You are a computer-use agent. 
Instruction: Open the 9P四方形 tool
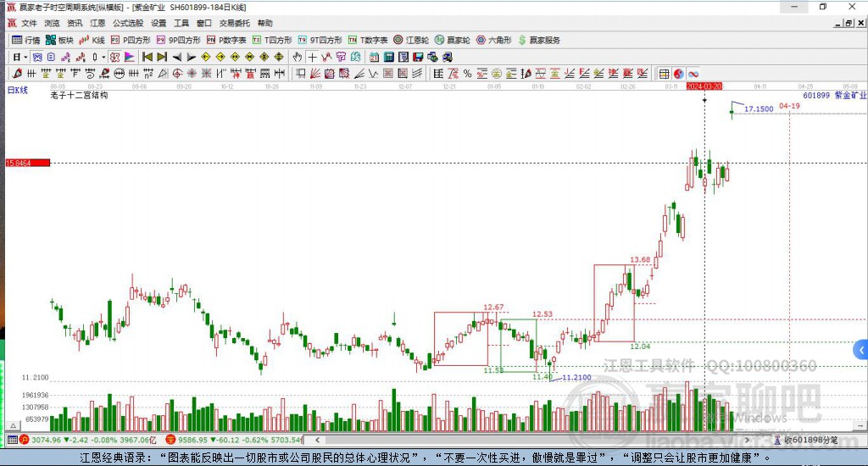[178, 40]
